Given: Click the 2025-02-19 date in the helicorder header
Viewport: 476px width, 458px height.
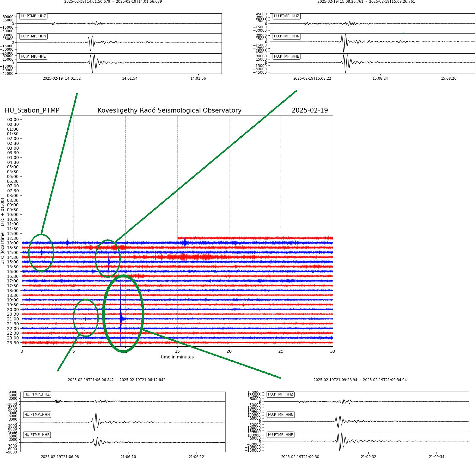Looking at the screenshot, I should [310, 110].
